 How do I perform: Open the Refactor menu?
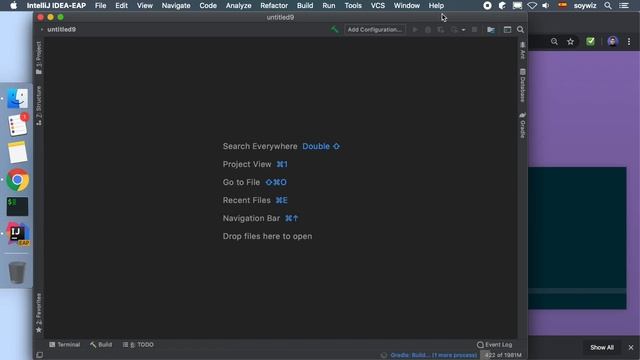[274, 6]
